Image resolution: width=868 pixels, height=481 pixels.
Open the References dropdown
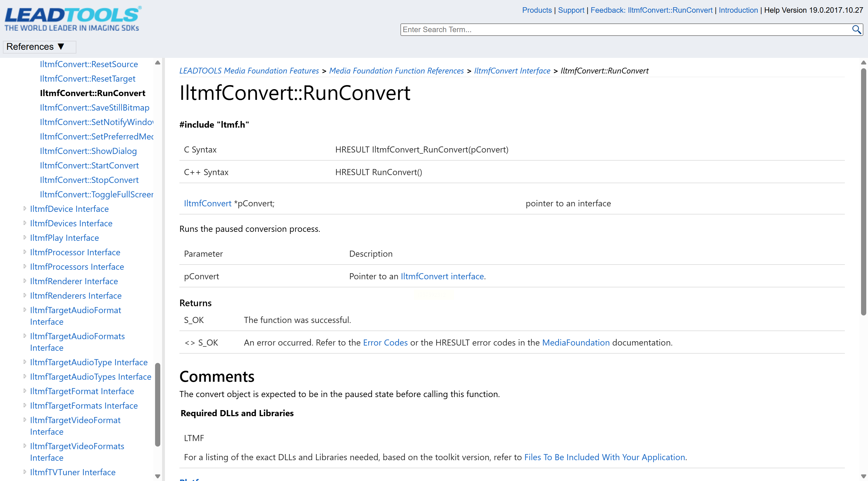coord(39,47)
